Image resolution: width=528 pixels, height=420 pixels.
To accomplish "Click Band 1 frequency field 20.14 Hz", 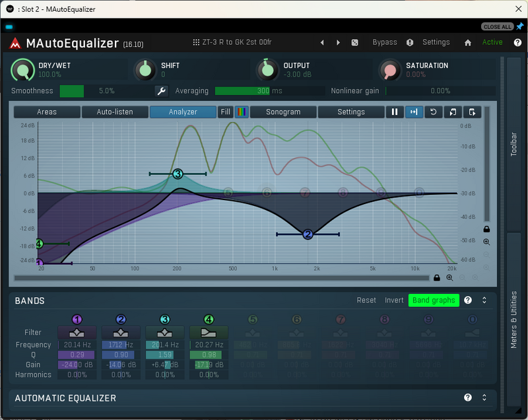I will (x=77, y=345).
